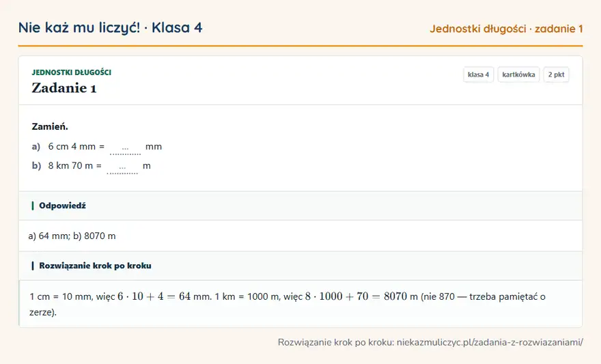601x364 pixels.
Task: Click the '8 km 70 m =' text
Action: [x=74, y=165]
